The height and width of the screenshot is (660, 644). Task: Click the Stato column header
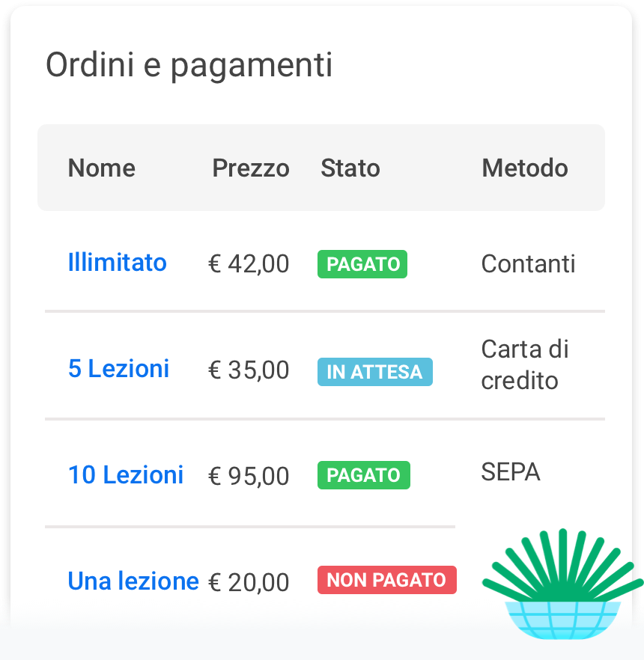[x=350, y=168]
